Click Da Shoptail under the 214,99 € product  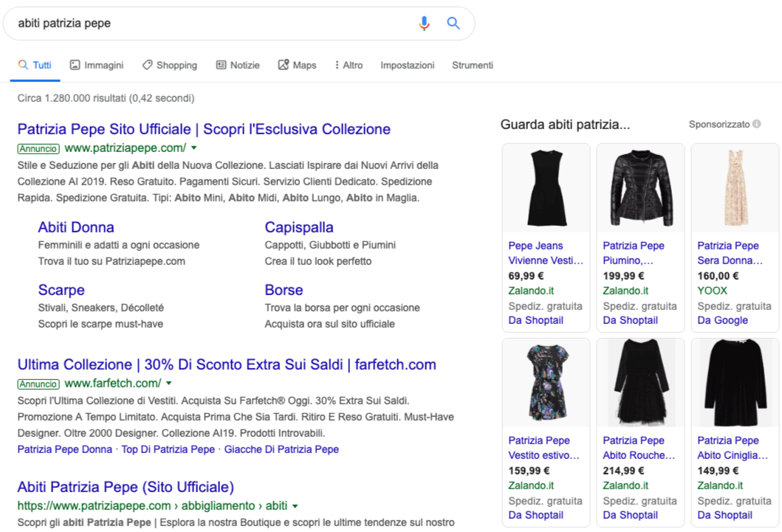631,515
